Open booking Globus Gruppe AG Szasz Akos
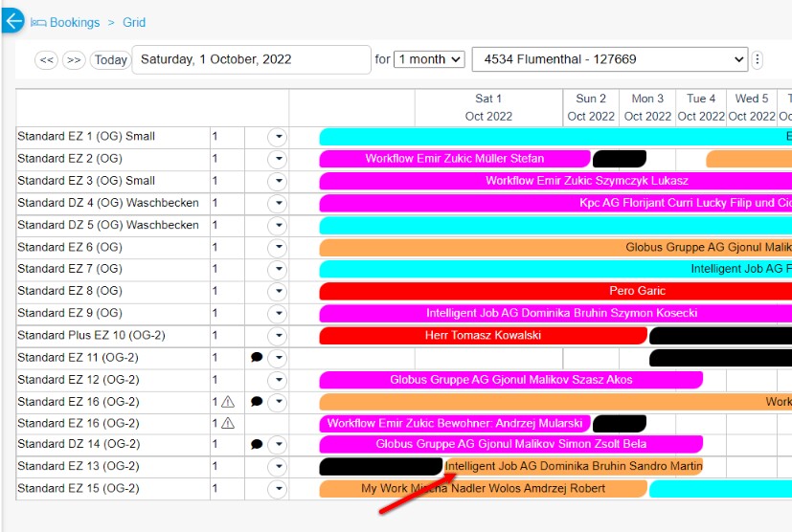The width and height of the screenshot is (792, 532). click(x=510, y=380)
